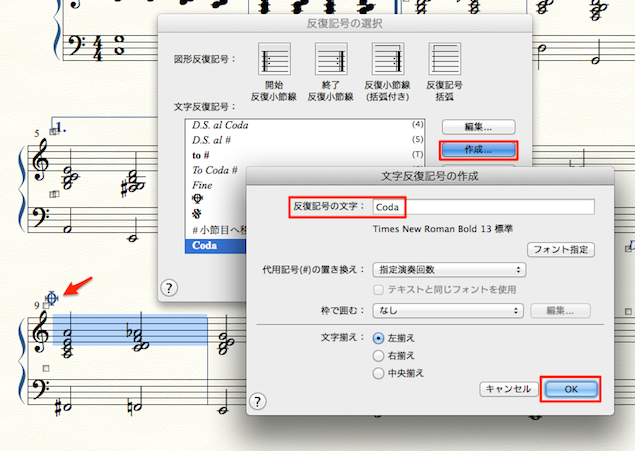The width and height of the screenshot is (635, 451).
Task: Click the disabled 編集... button next to 枠で囲む
Action: click(x=560, y=311)
